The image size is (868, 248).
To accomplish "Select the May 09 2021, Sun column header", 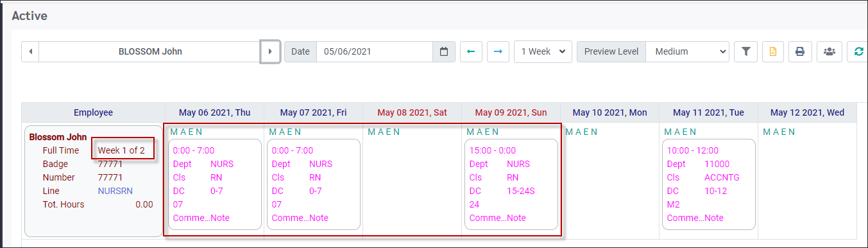I will (x=511, y=112).
